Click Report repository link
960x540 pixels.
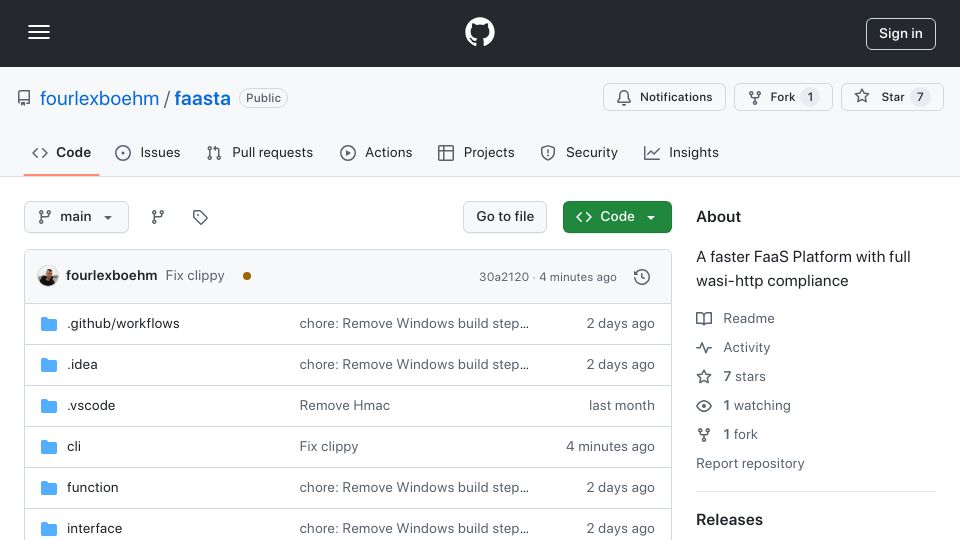[750, 463]
